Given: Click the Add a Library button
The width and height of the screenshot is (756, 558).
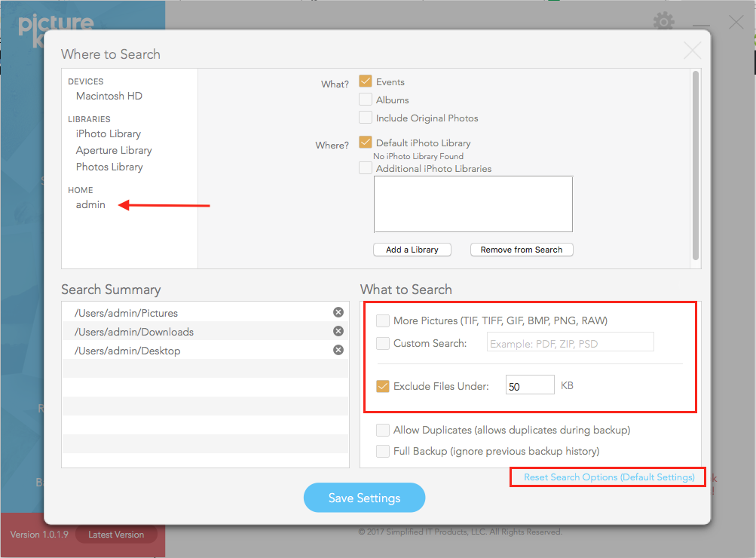Looking at the screenshot, I should coord(412,250).
